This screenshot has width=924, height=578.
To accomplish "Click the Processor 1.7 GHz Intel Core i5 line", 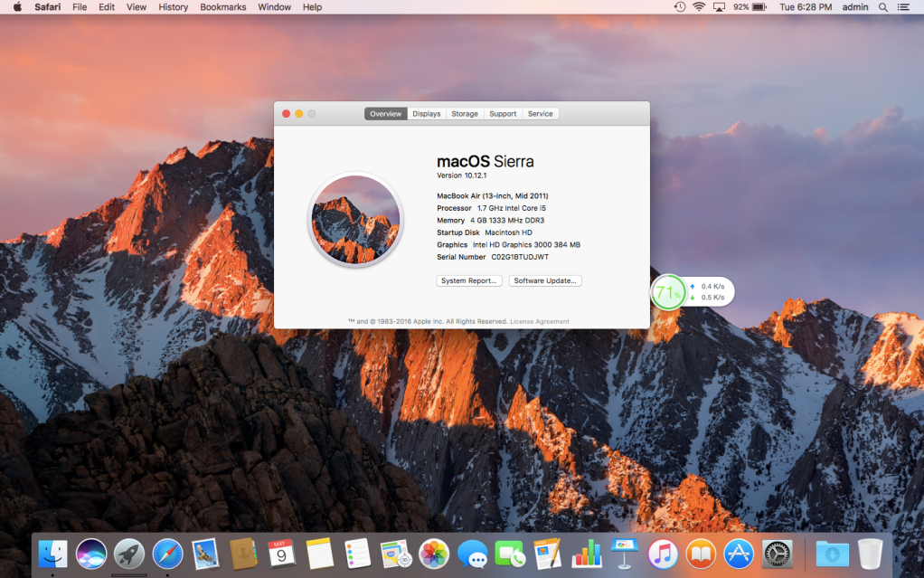I will tap(492, 208).
